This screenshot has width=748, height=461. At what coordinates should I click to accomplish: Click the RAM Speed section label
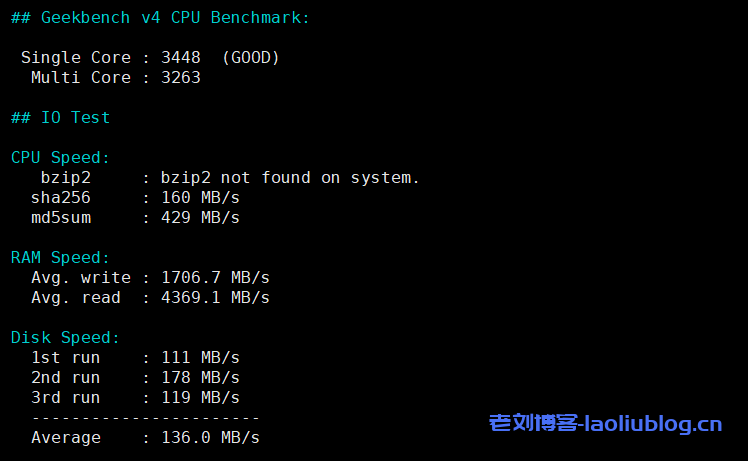tap(60, 258)
